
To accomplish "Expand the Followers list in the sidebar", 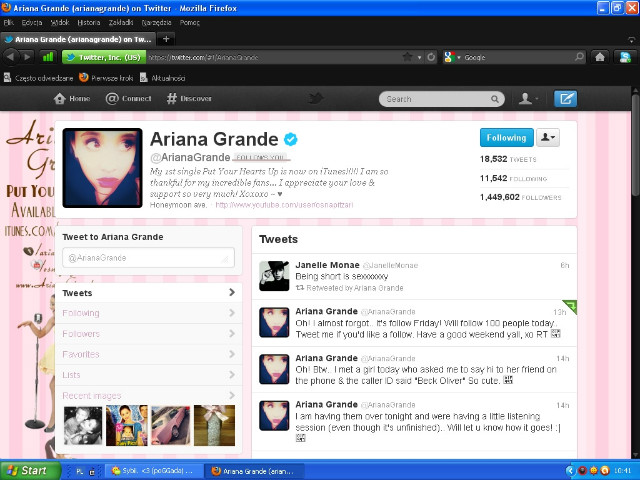I will click(149, 334).
